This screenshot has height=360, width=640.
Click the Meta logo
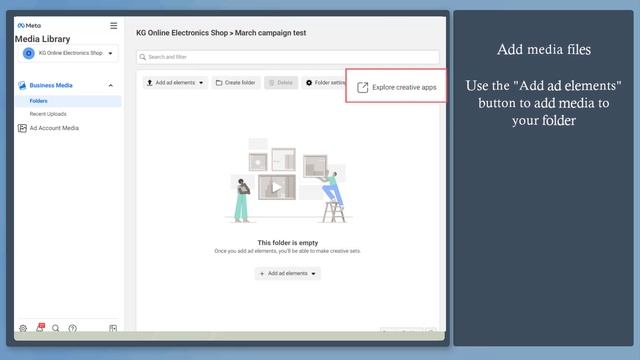29,25
